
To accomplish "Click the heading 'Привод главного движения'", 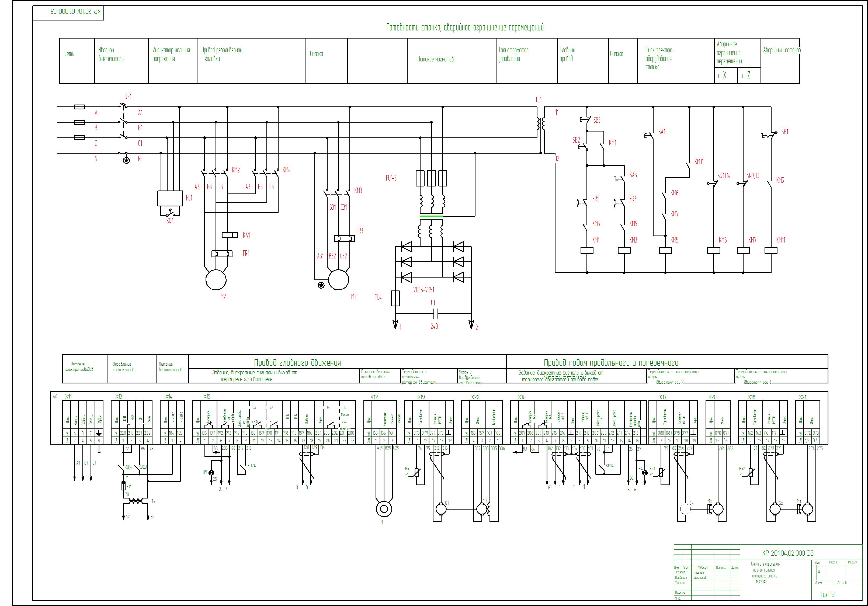I will pyautogui.click(x=297, y=363).
